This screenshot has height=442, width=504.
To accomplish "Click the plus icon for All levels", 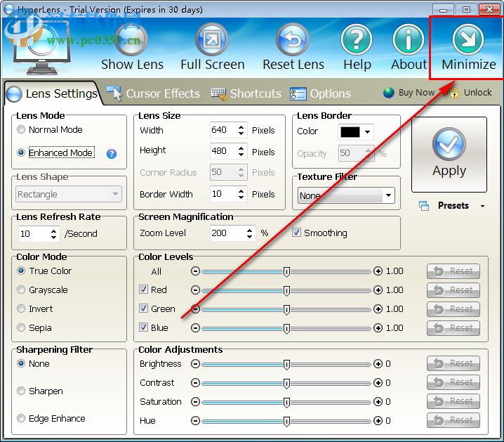I will (x=378, y=271).
